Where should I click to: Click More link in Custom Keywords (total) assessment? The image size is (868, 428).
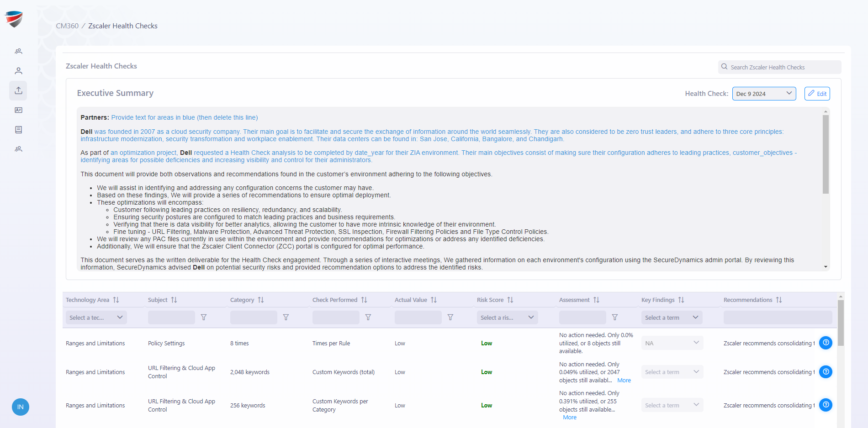coord(624,380)
